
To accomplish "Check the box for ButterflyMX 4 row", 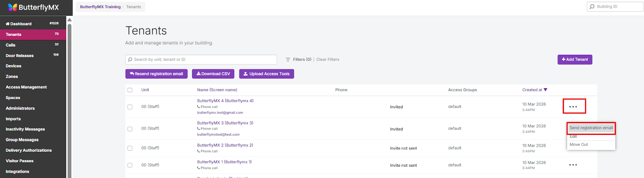I will point(130,107).
